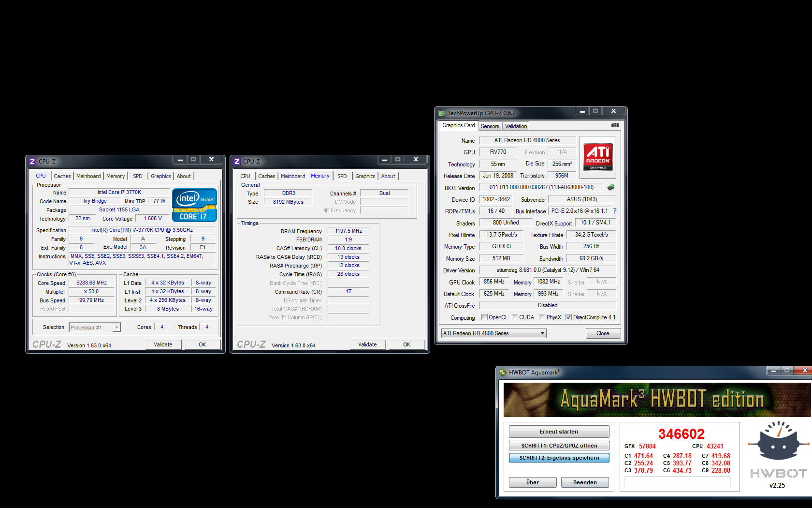Screen dimensions: 812x508
Task: Click the Intel Core i7 logo badge
Action: pos(194,205)
